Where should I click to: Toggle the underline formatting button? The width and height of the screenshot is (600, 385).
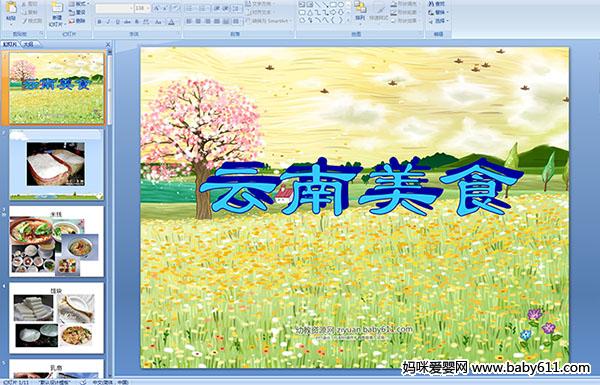[x=117, y=22]
